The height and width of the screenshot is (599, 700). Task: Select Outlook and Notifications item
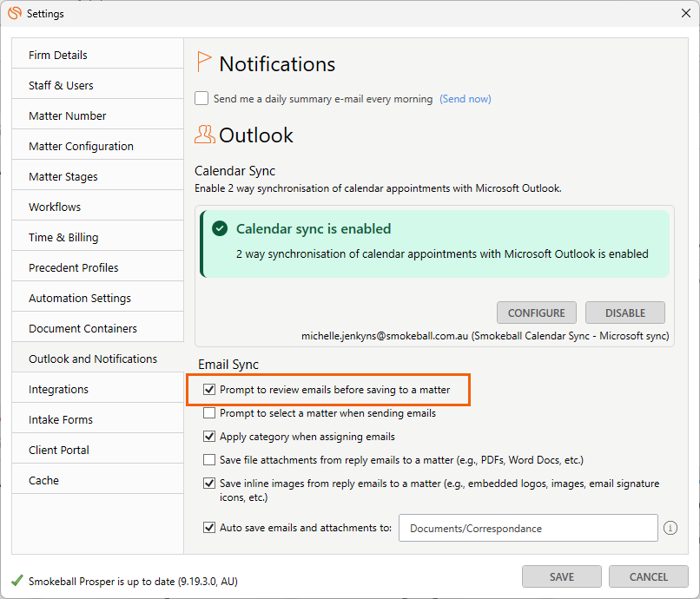click(98, 359)
